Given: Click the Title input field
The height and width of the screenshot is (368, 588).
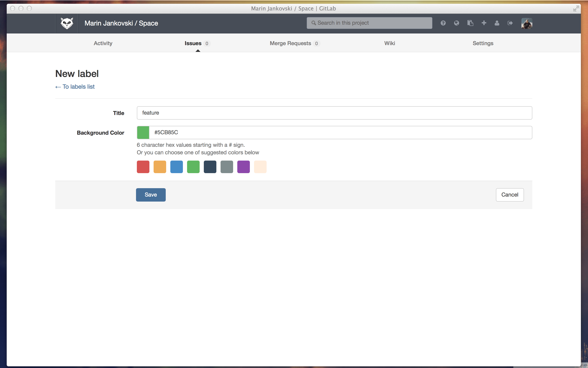Looking at the screenshot, I should [334, 113].
